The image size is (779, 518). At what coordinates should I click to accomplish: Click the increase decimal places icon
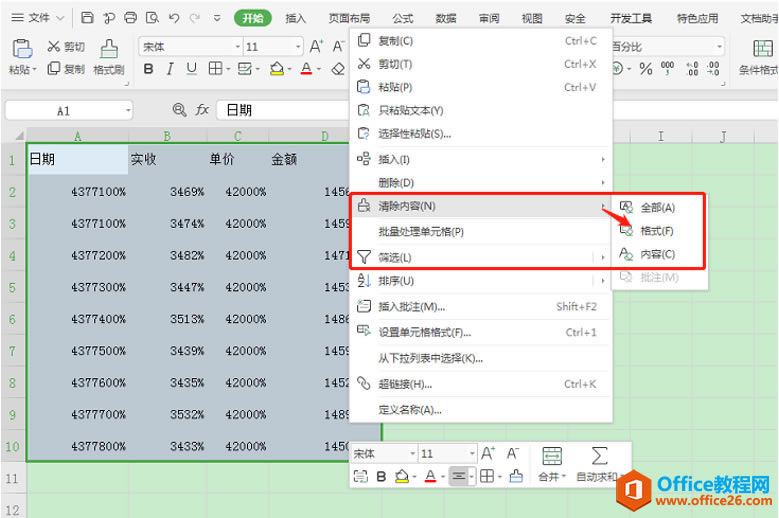point(692,69)
